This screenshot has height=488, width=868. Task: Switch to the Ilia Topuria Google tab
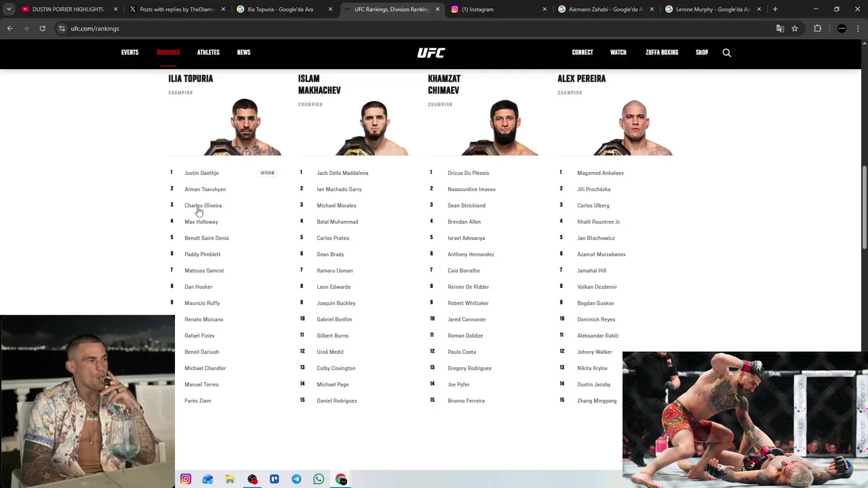[x=283, y=9]
